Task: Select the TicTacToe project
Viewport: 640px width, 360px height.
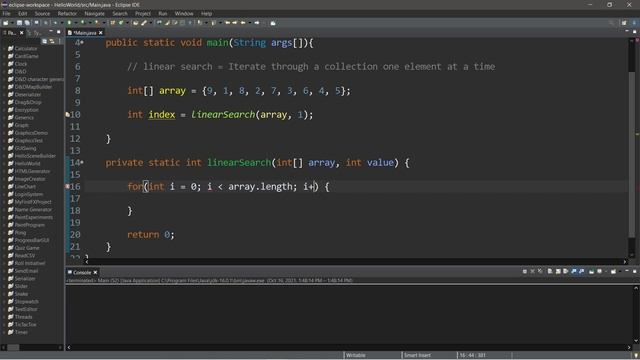Action: [25, 324]
